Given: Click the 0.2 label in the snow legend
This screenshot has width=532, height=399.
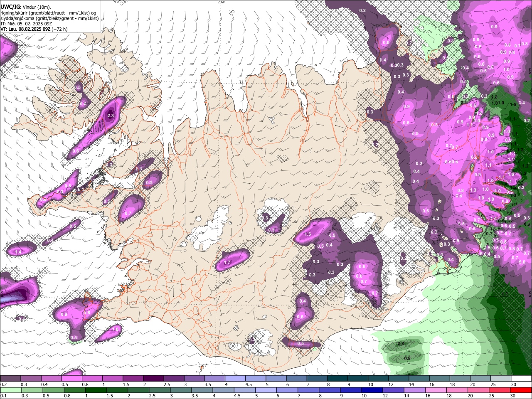Looking at the screenshot, I should [3, 384].
